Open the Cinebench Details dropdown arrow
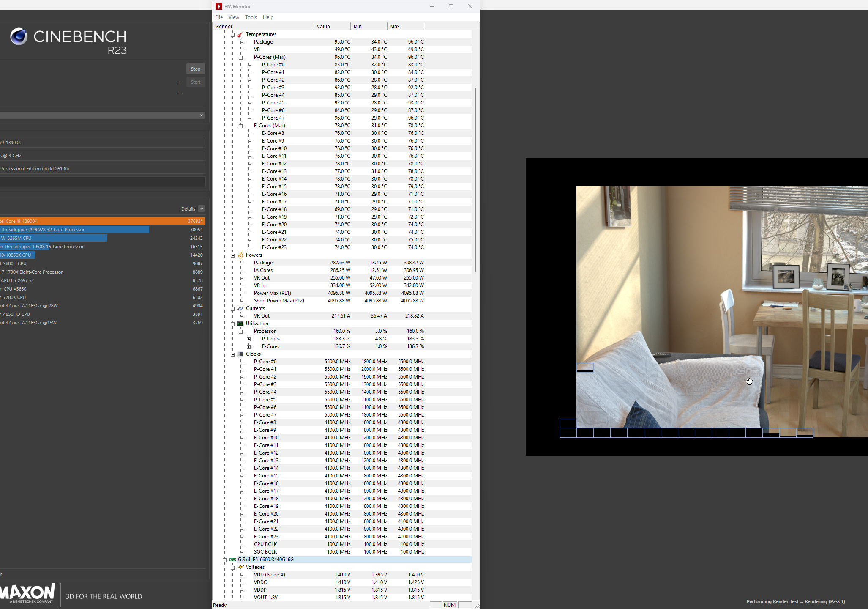 [202, 209]
